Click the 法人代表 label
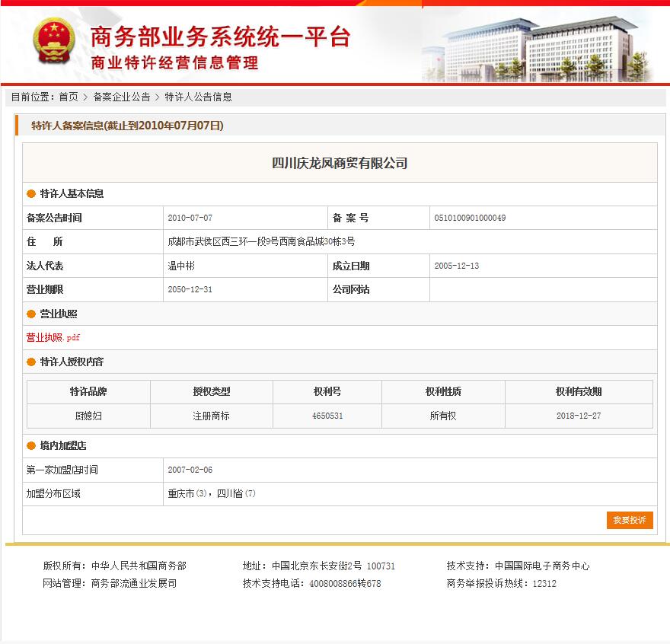Viewport: 670px width, 644px height. pos(45,266)
